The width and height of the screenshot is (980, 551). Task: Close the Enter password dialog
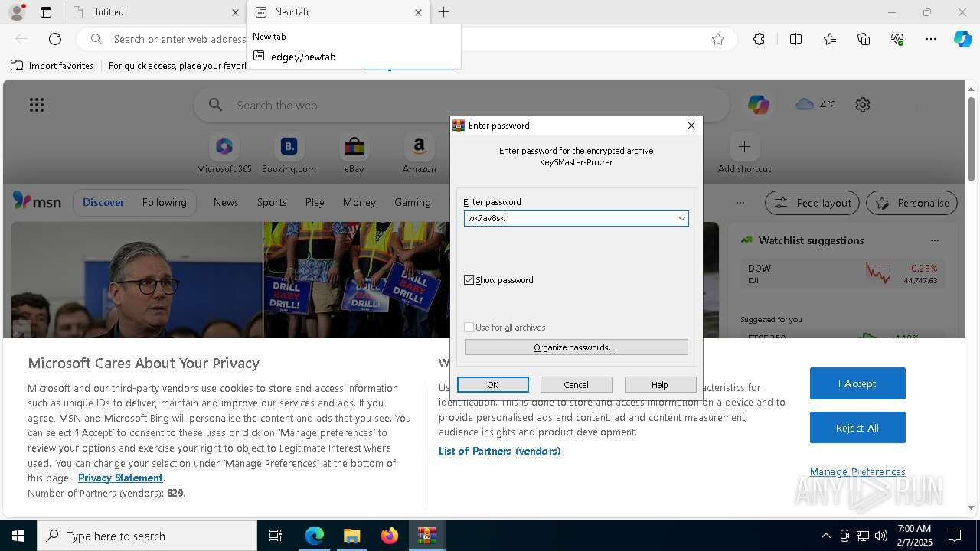click(691, 126)
